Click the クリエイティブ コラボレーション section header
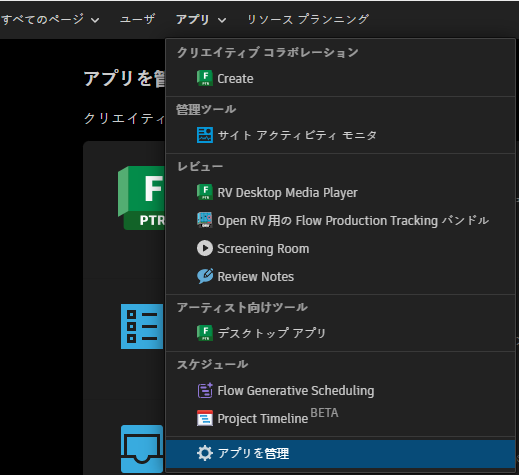Image resolution: width=519 pixels, height=475 pixels. [267, 53]
